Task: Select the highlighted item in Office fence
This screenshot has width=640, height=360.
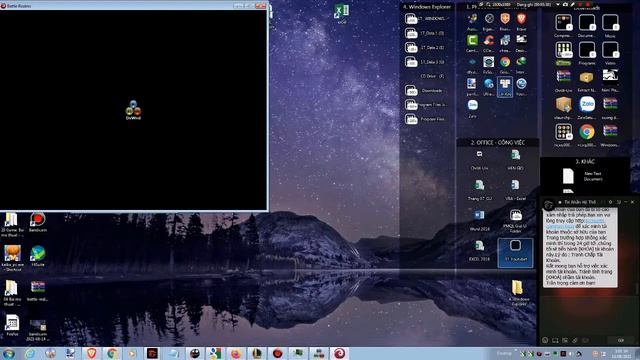Action: [x=516, y=252]
